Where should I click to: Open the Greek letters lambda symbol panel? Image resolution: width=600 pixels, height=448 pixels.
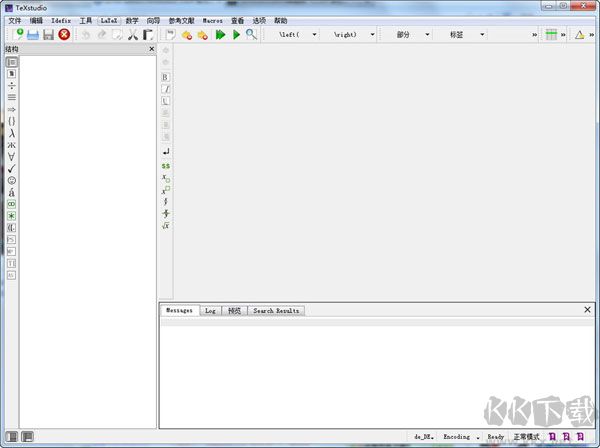(11, 133)
